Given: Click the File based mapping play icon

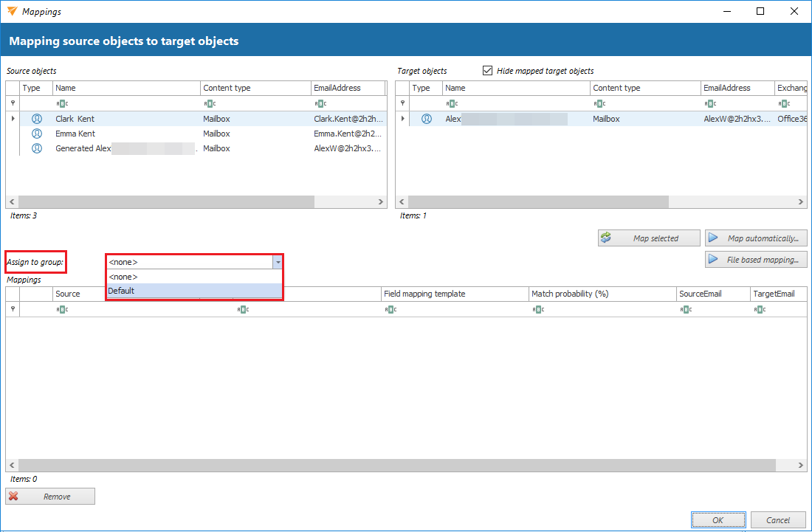Looking at the screenshot, I should 713,260.
